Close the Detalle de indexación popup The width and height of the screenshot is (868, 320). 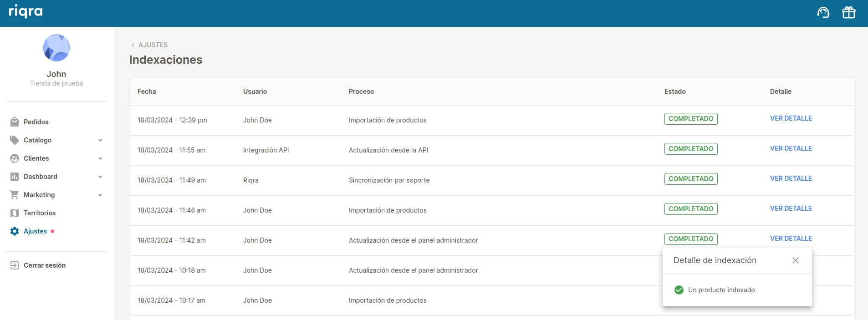point(796,260)
